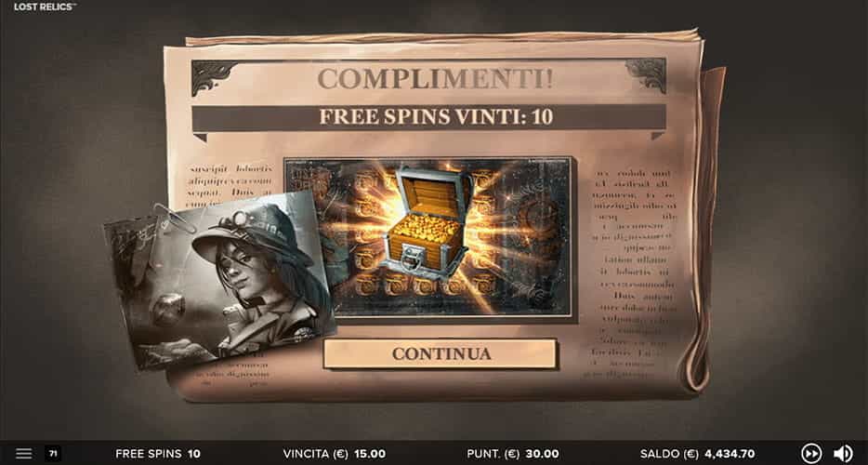Click the newspaper's left text column
This screenshot has width=868, height=465.
pyautogui.click(x=230, y=180)
